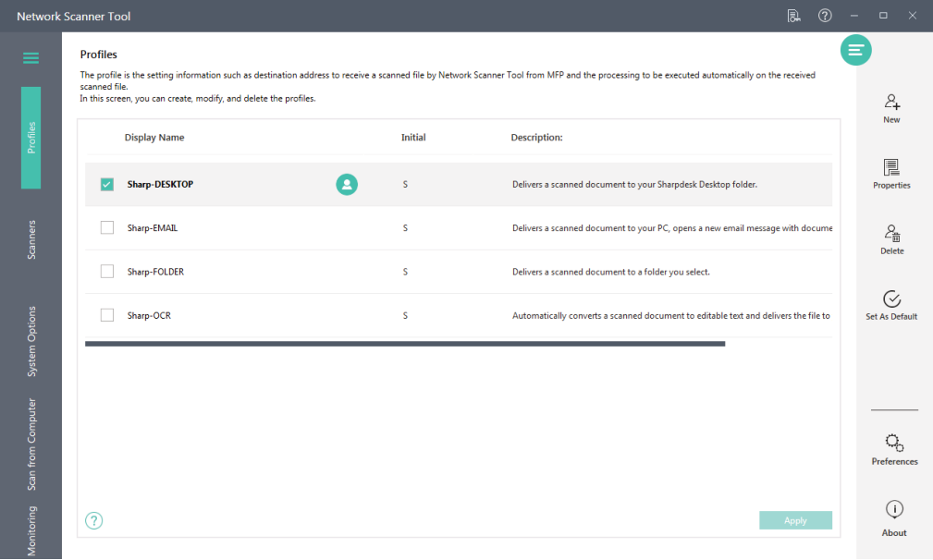This screenshot has width=933, height=560.
Task: Check the Sharp-FOLDER checkbox
Action: [107, 272]
